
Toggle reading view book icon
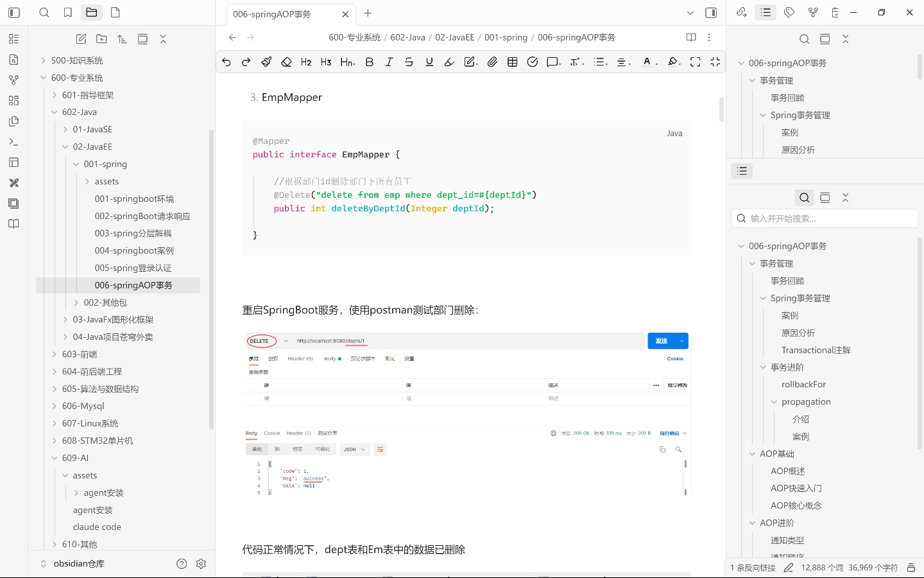pyautogui.click(x=691, y=37)
